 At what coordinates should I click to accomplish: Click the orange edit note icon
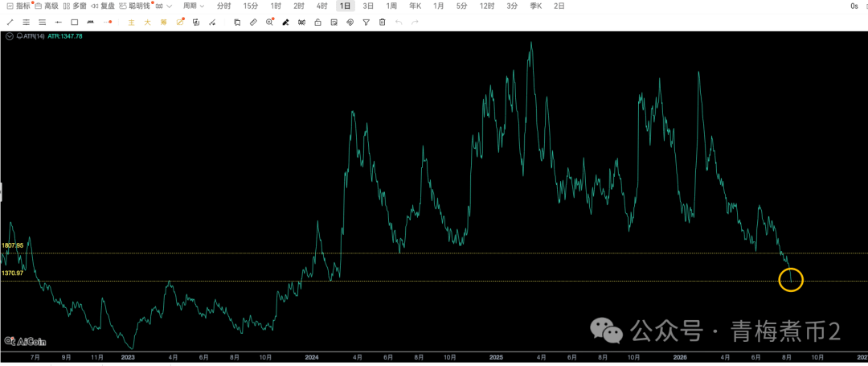180,23
